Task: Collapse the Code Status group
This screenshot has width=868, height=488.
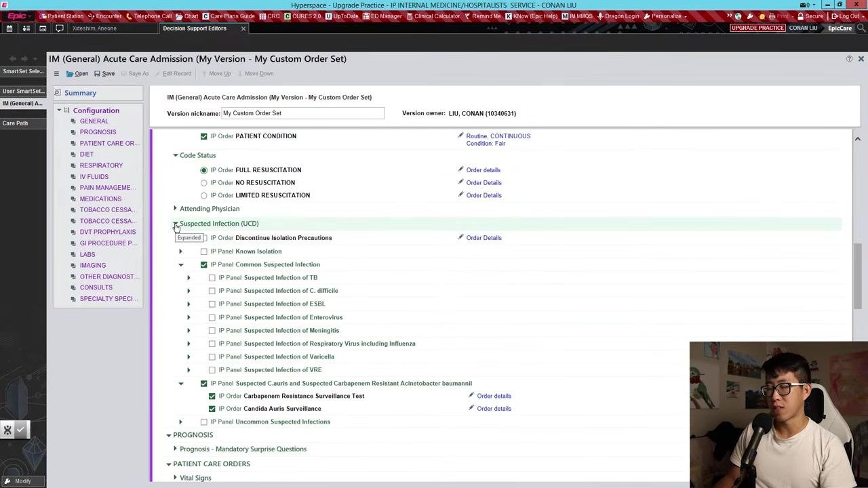Action: pyautogui.click(x=175, y=156)
